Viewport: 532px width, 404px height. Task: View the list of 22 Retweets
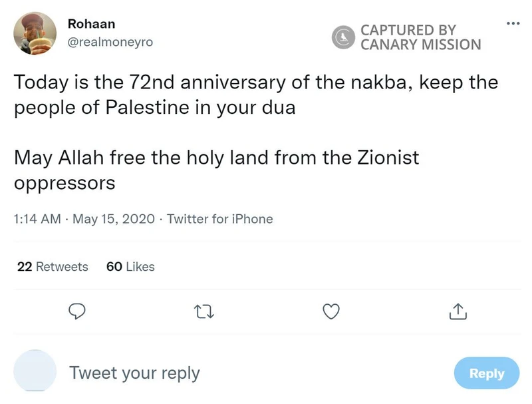pos(53,267)
